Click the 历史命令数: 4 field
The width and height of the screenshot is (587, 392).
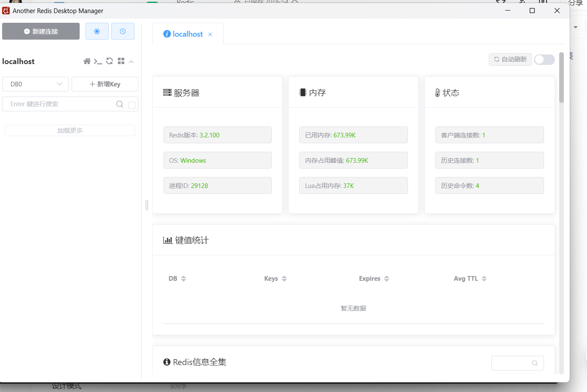pyautogui.click(x=490, y=185)
